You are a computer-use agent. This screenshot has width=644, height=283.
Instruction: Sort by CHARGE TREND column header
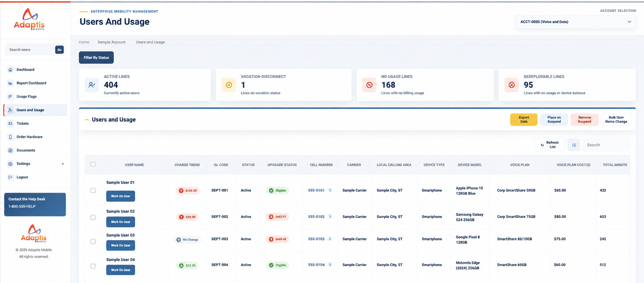point(187,165)
